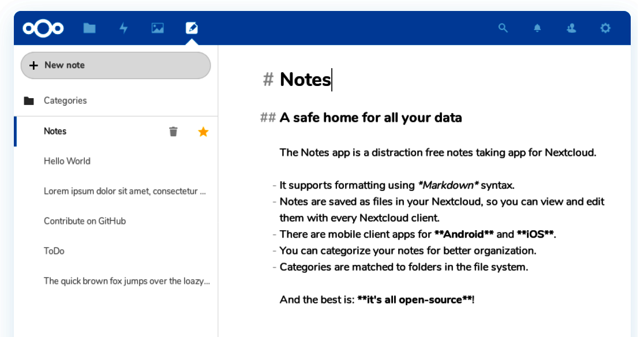Click the Nextcloud logo
This screenshot has width=644, height=337.
tap(43, 28)
